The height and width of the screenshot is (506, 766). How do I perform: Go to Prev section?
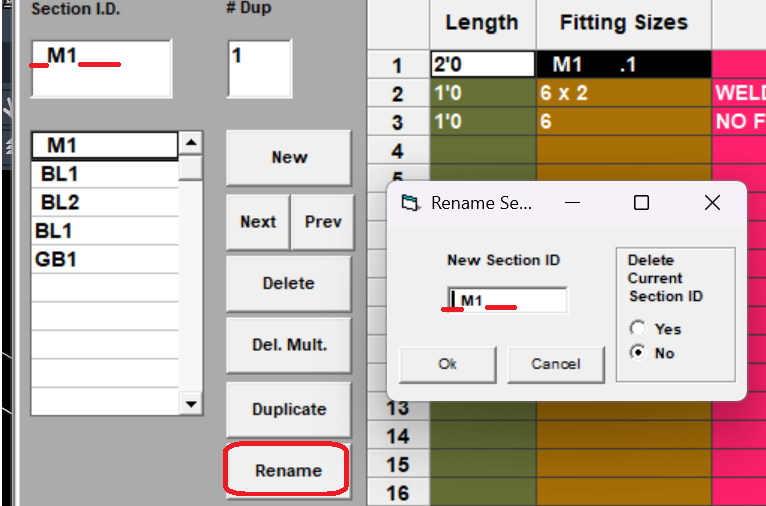(x=322, y=221)
